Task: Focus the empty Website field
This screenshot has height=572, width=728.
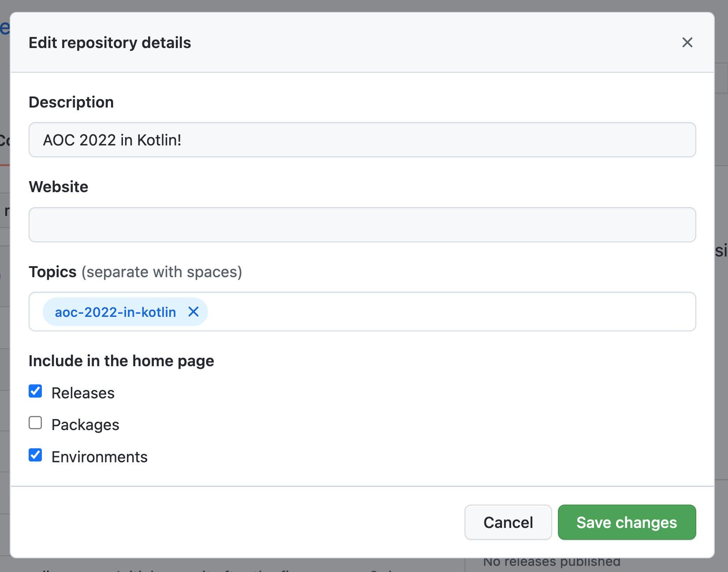Action: [362, 225]
